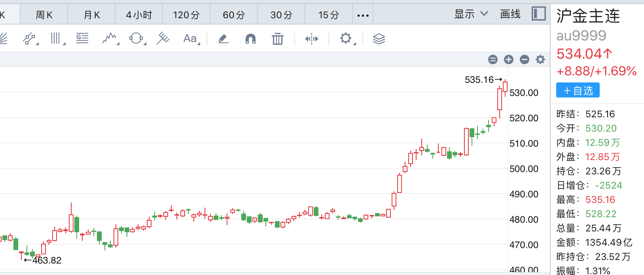Click the change value +8.88/+1.69%
Viewport: 644px width, 275px height.
[597, 71]
